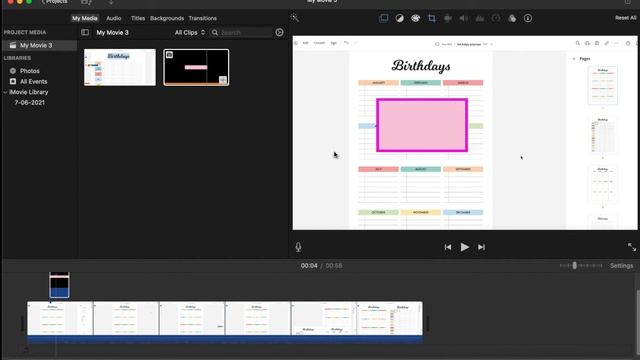Open the color correction palette icon

click(416, 18)
